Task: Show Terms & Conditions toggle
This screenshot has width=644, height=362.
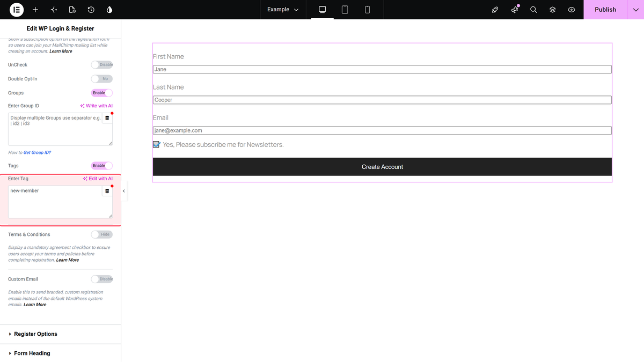Action: coord(102,234)
